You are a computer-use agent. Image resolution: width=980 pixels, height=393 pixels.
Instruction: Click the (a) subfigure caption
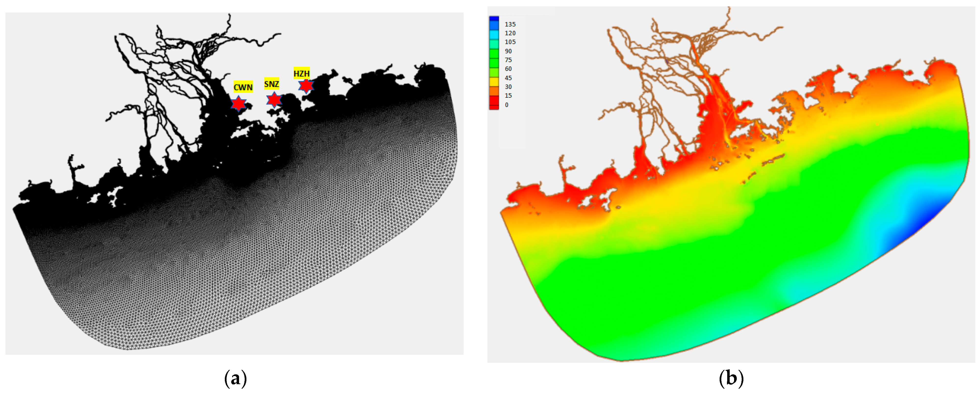(235, 379)
